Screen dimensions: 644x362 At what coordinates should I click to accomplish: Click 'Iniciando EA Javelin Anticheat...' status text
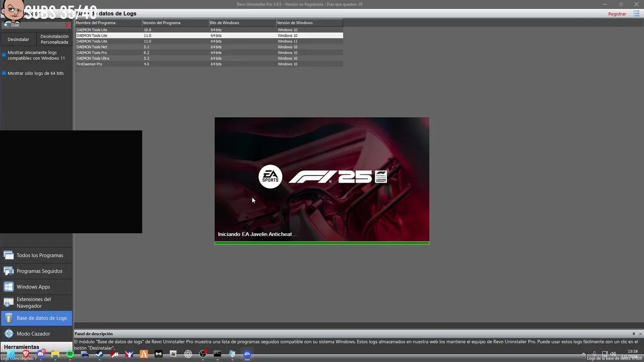(x=257, y=234)
